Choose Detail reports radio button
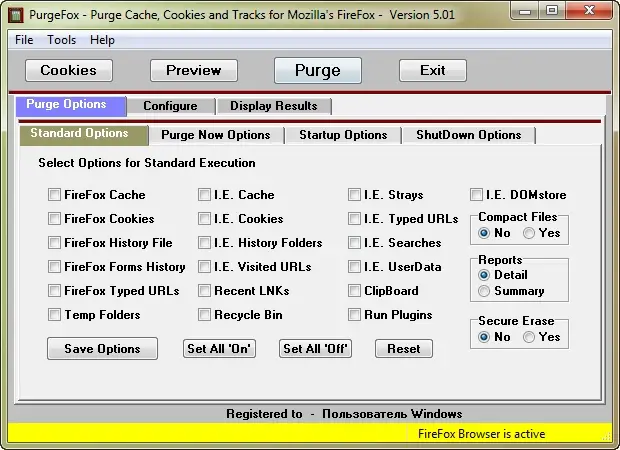Image resolution: width=620 pixels, height=450 pixels. tap(484, 275)
